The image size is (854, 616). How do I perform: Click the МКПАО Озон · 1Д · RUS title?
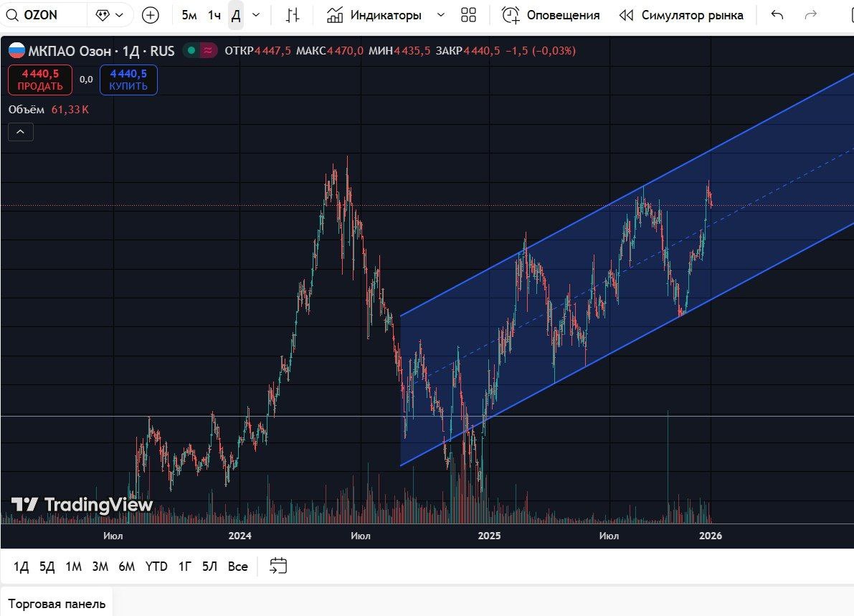[x=101, y=51]
